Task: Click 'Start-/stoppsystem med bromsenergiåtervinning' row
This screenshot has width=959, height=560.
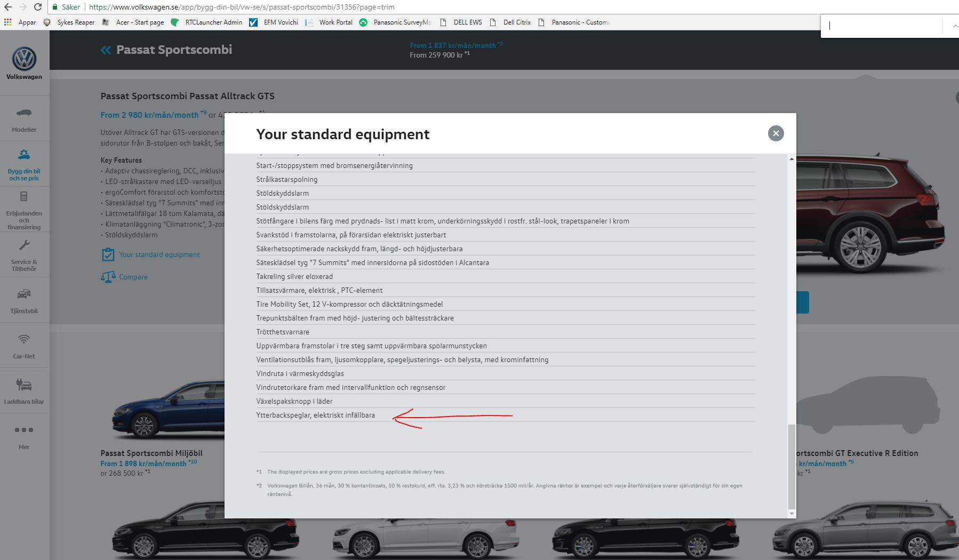Action: 505,165
